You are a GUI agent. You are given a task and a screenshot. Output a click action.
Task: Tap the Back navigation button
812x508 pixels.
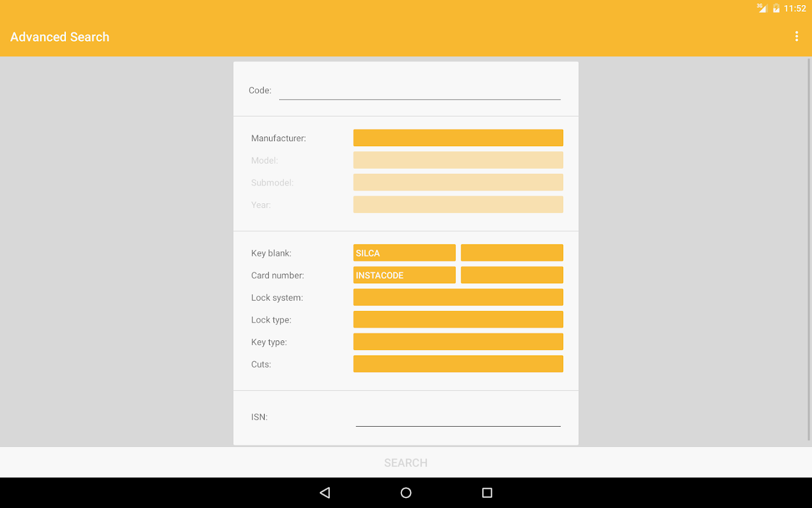325,492
